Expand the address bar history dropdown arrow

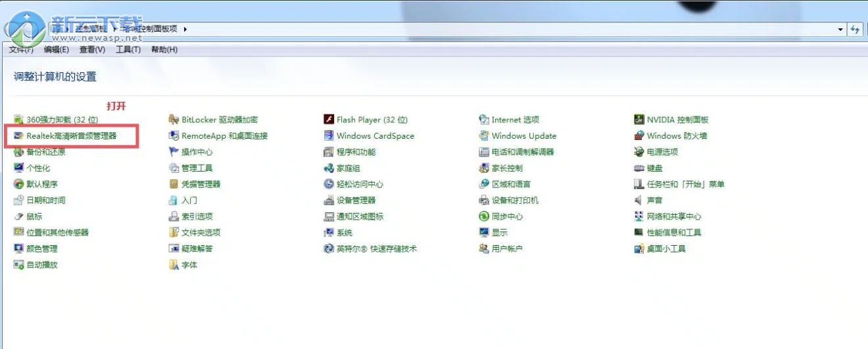click(841, 30)
